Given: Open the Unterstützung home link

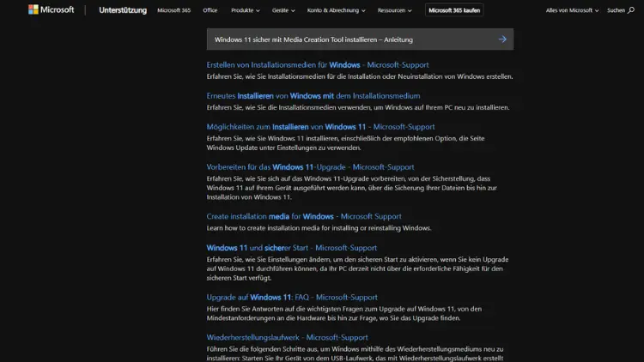Looking at the screenshot, I should [x=123, y=10].
